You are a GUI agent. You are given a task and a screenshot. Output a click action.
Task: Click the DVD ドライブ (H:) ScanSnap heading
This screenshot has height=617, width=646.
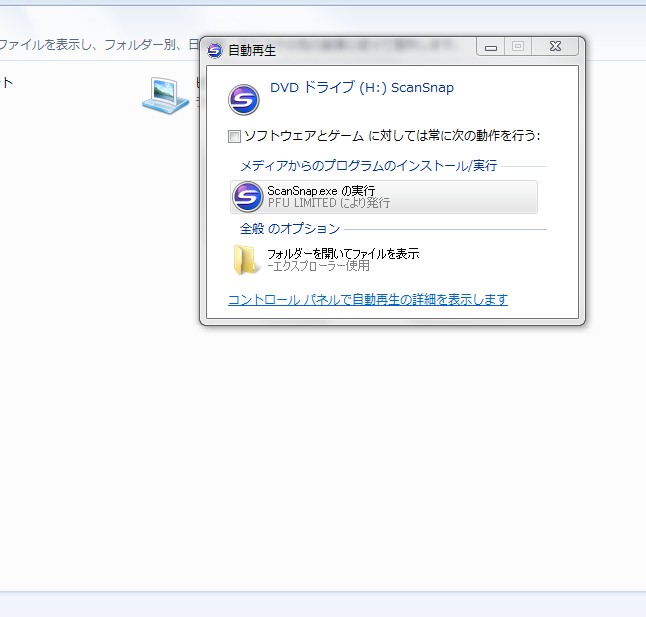point(362,88)
